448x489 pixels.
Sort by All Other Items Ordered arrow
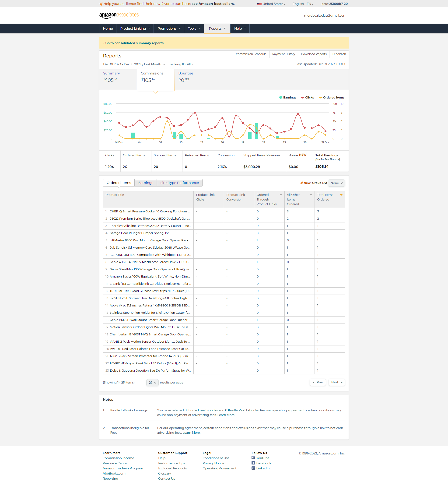click(311, 195)
